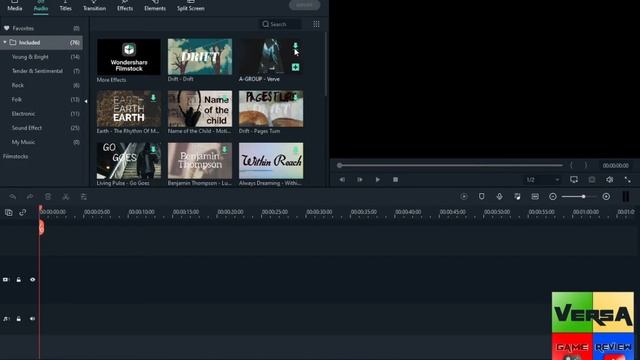The height and width of the screenshot is (360, 640).
Task: Click the delete trash icon in timeline toolbar
Action: pos(48,197)
